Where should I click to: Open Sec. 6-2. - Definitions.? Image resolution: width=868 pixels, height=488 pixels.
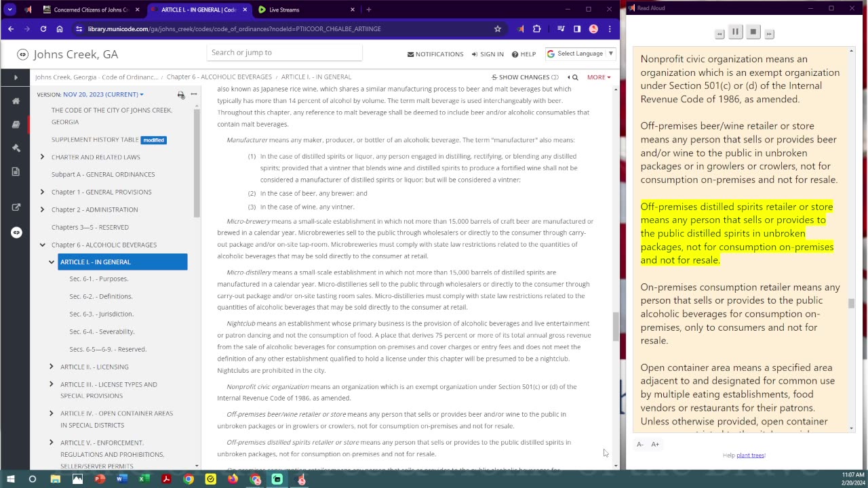101,296
